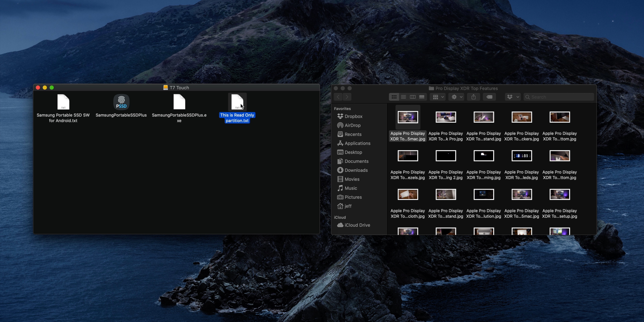Select SamsungPortableSSDPlus.exe file icon

(x=179, y=102)
